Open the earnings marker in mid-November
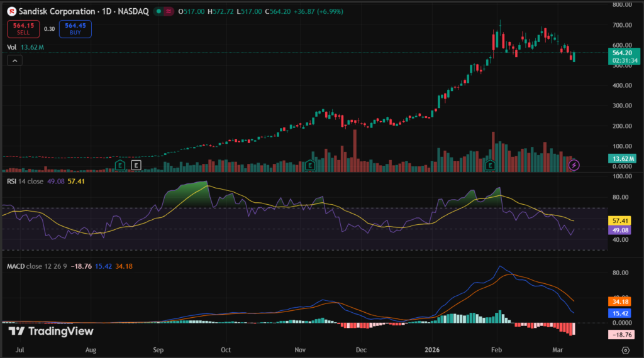Screen dimensions: 644x358 pyautogui.click(x=310, y=165)
